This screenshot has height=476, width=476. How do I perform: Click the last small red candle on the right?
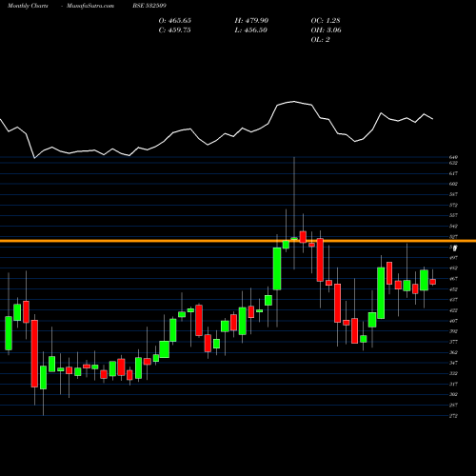coord(432,282)
